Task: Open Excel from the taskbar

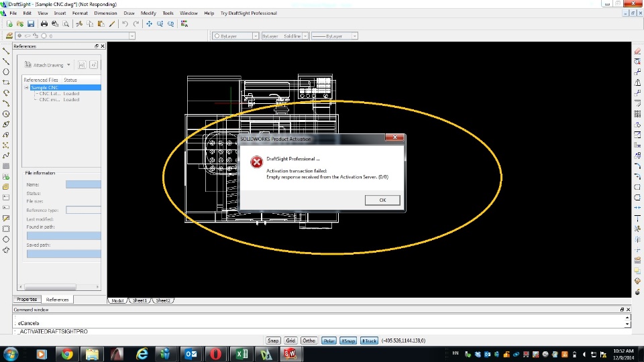Action: 242,354
